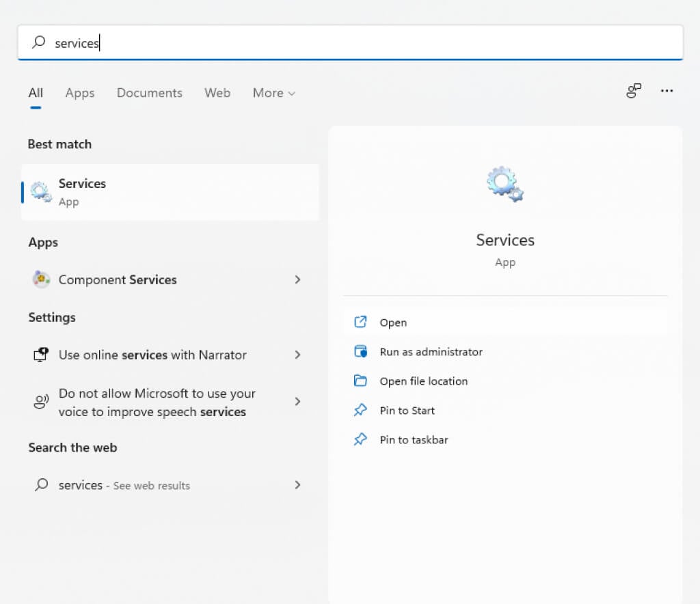Click the magnifier icon in search box

[x=40, y=43]
